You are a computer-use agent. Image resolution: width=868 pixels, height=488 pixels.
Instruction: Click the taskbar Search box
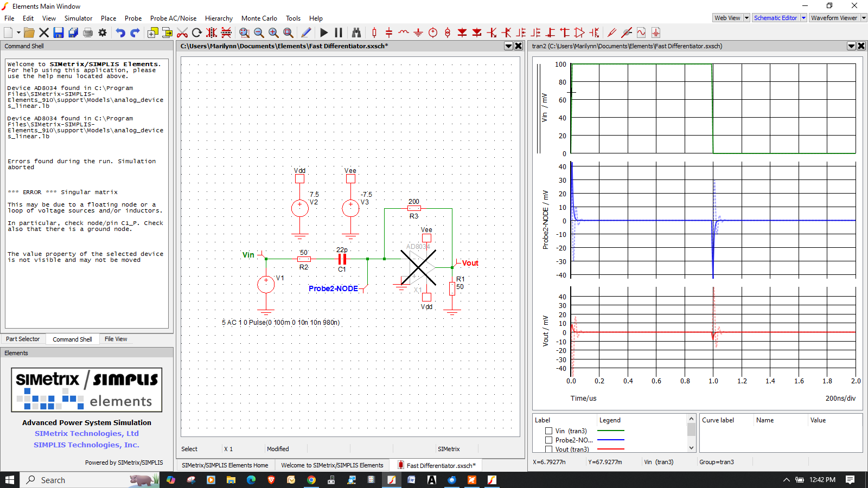click(x=90, y=480)
